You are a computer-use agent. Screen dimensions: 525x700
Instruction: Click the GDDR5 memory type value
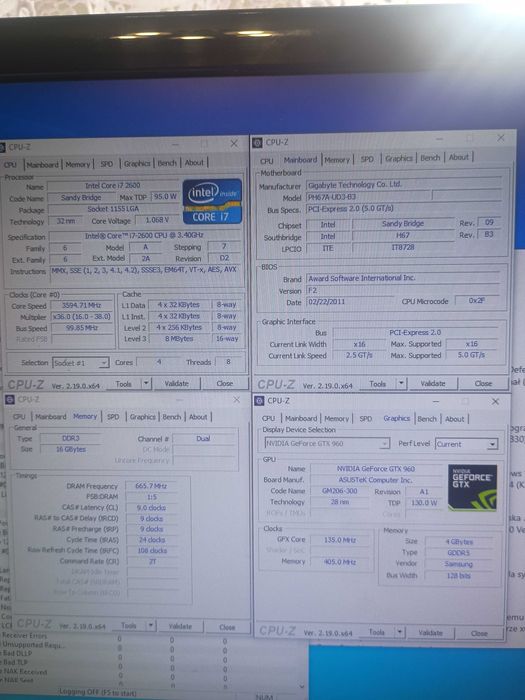(458, 553)
